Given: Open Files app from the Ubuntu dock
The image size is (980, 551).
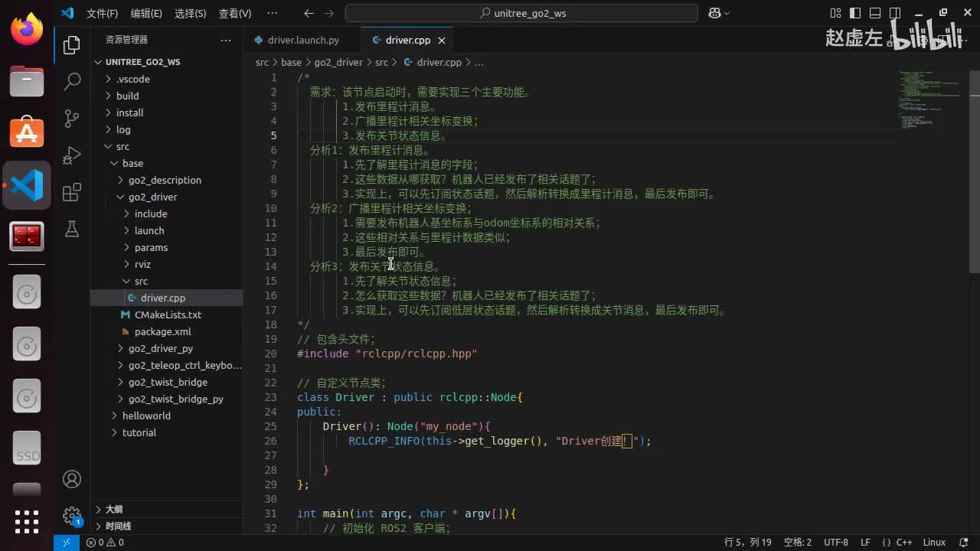Looking at the screenshot, I should click(27, 80).
